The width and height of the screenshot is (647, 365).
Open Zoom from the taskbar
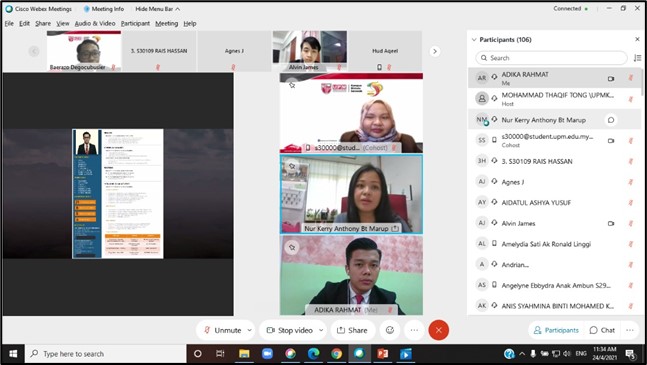pos(267,354)
